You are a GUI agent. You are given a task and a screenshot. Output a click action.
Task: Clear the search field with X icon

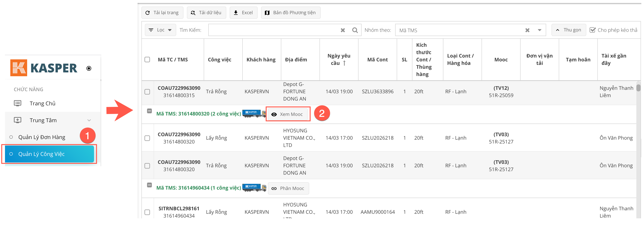343,30
